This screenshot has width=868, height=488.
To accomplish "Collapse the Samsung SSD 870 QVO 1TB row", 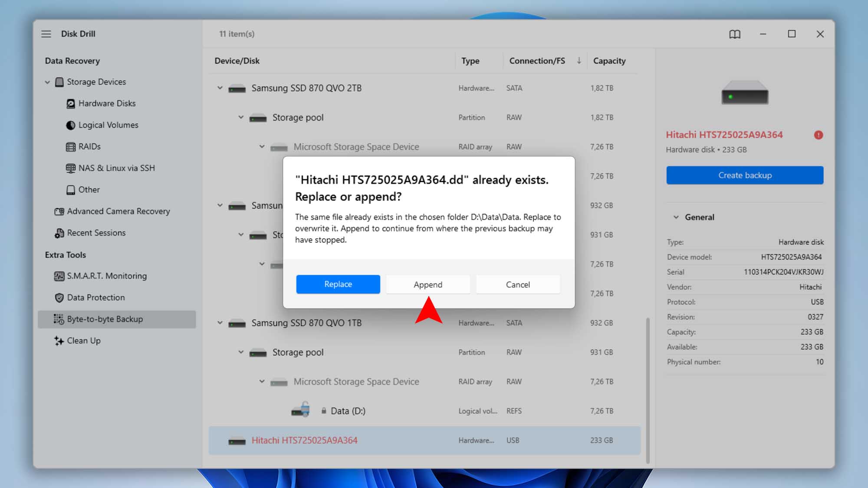I will click(x=220, y=323).
